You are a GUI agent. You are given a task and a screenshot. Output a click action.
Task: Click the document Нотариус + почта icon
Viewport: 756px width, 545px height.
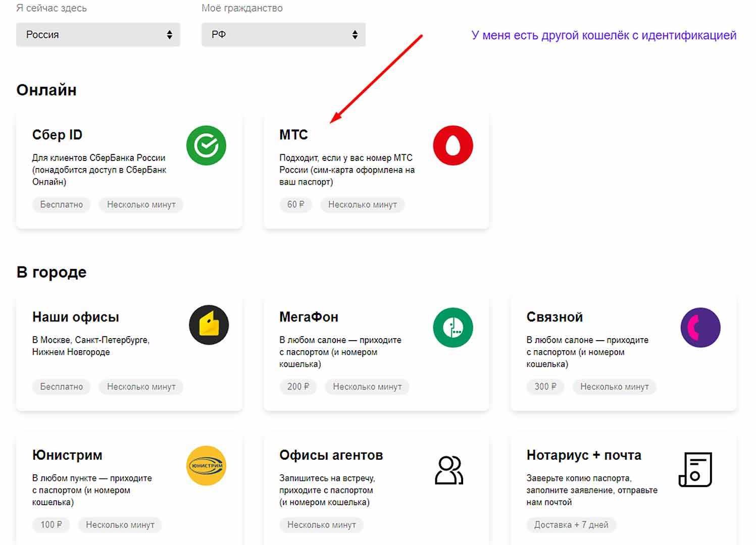695,469
